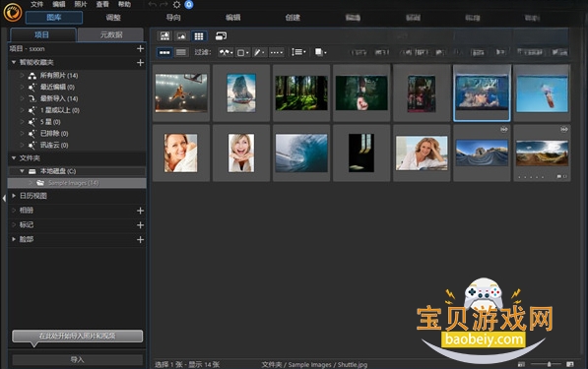Add a new project with plus icon

click(x=140, y=48)
